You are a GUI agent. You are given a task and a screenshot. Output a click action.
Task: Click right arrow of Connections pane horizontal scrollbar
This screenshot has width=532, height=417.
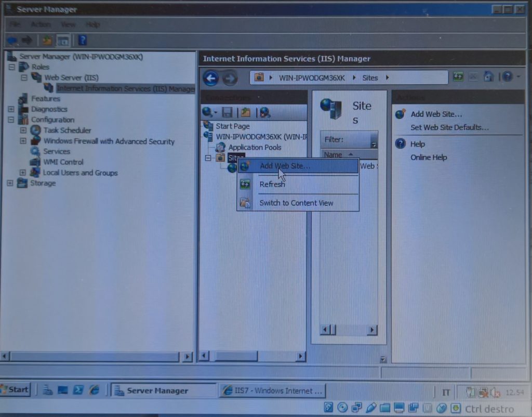[300, 356]
